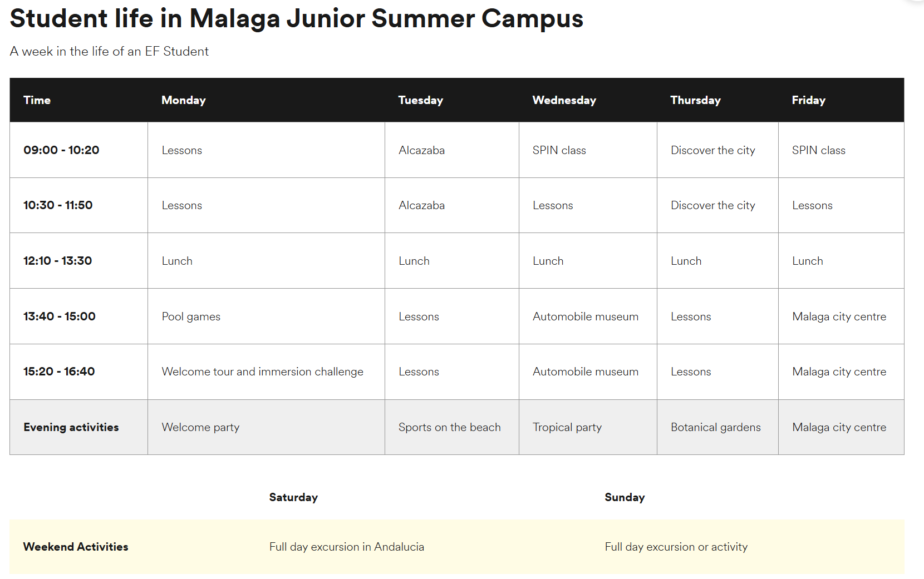
Task: Click the Sunday weekend heading
Action: tap(625, 497)
